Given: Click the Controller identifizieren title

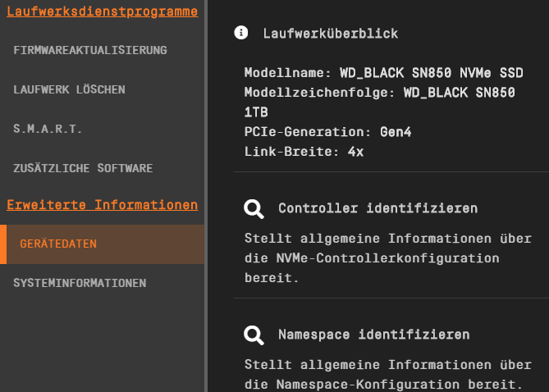Looking at the screenshot, I should click(x=377, y=208).
